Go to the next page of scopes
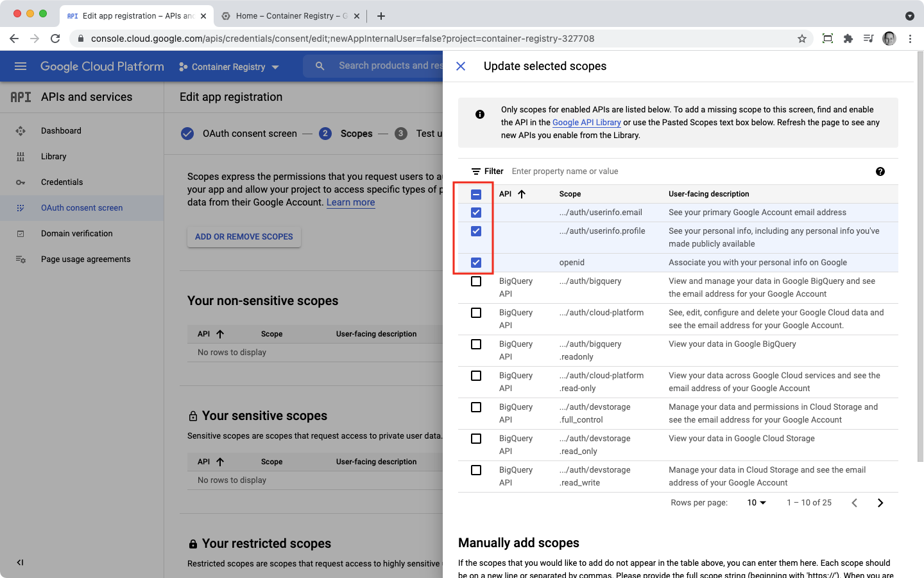Screen dimensions: 924x578 pyautogui.click(x=880, y=503)
